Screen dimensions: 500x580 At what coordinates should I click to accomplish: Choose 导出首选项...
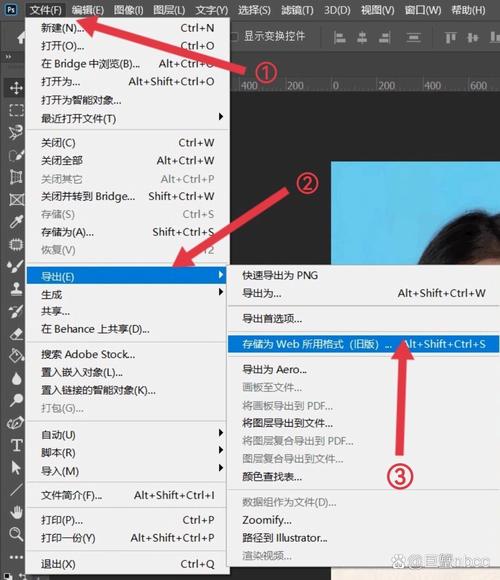[x=363, y=318]
